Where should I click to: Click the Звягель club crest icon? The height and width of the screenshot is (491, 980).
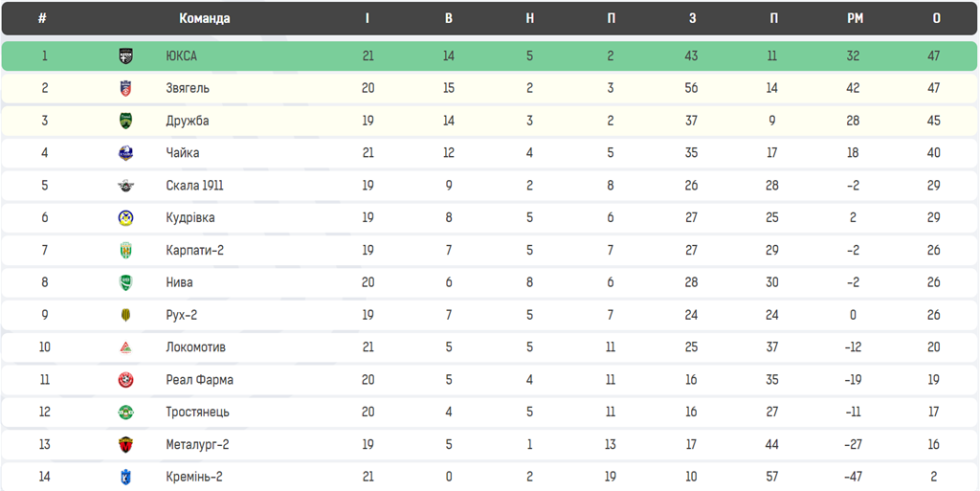[125, 89]
